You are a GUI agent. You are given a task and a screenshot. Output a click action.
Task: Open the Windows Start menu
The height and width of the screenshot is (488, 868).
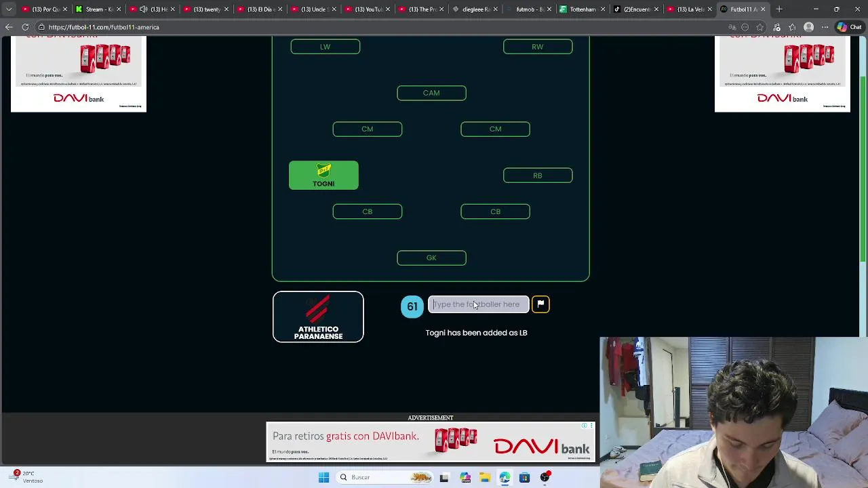pos(323,477)
